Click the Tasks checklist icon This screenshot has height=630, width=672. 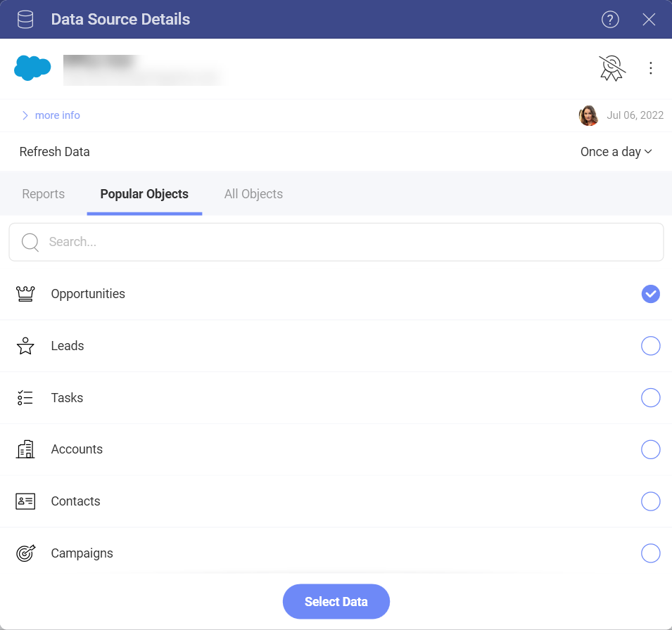[25, 398]
